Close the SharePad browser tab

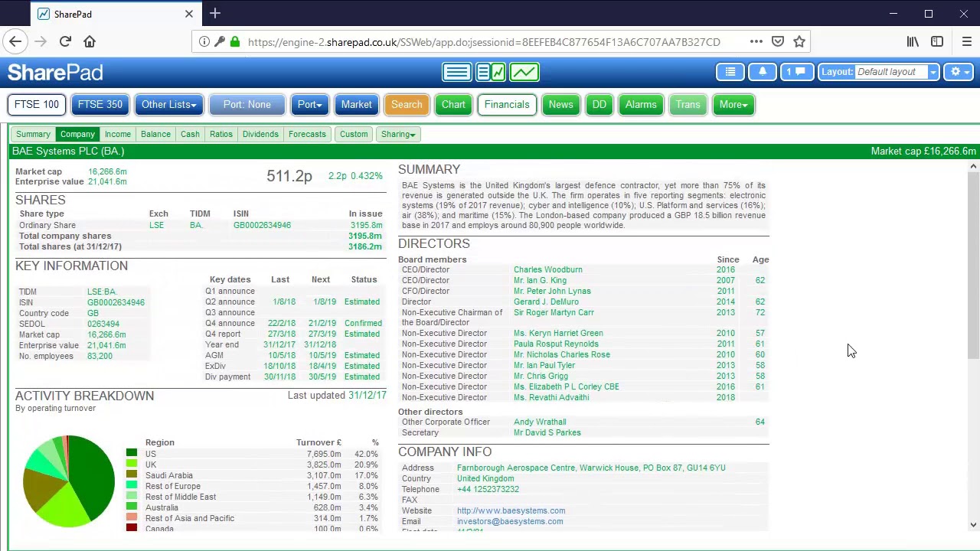tap(189, 14)
